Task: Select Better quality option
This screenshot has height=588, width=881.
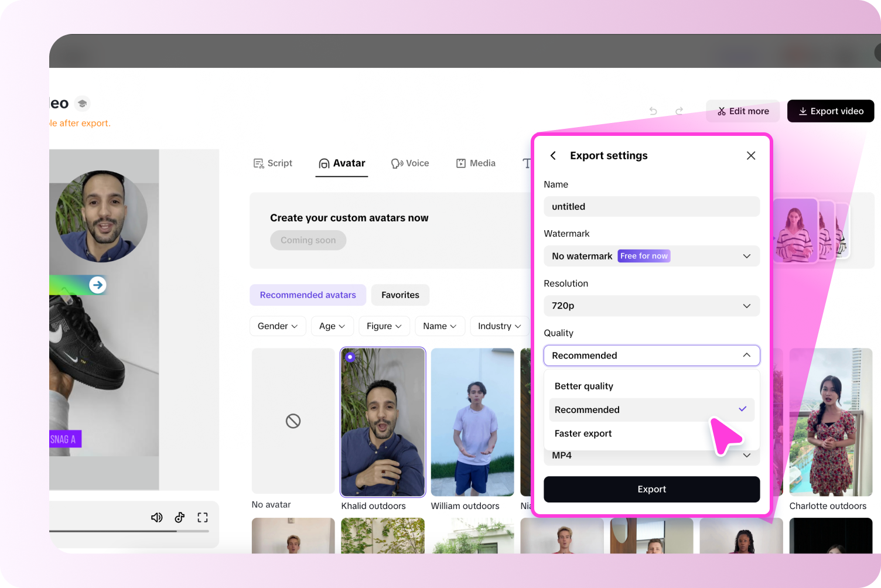Action: point(584,386)
